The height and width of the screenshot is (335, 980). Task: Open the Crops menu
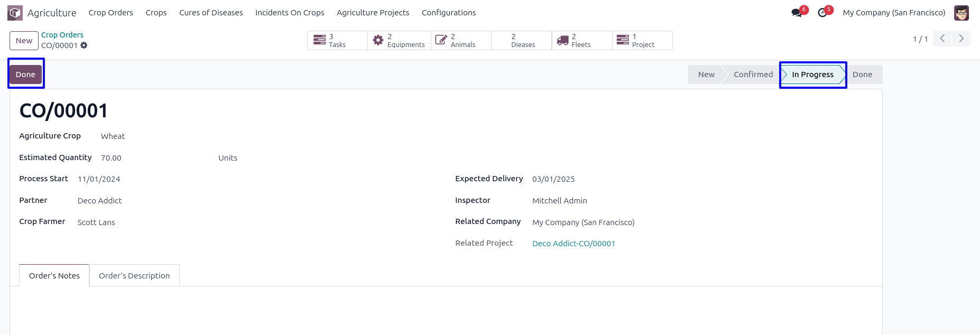click(156, 13)
